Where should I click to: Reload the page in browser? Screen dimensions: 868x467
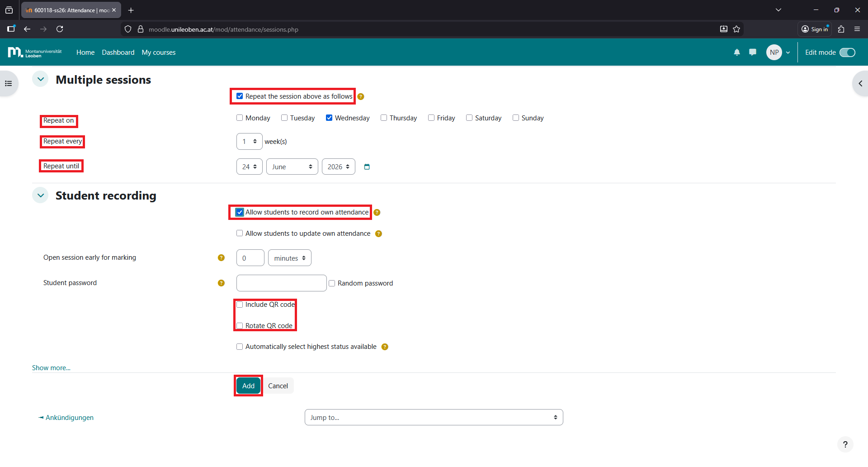click(x=60, y=29)
